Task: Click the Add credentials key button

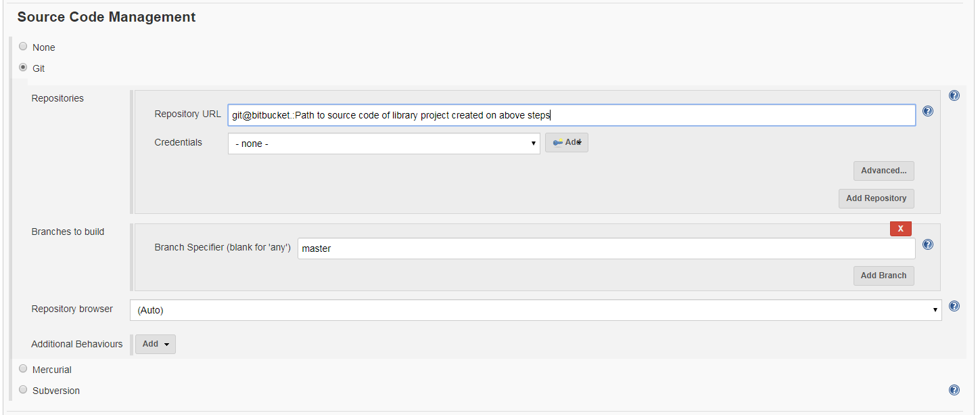Action: pyautogui.click(x=567, y=143)
